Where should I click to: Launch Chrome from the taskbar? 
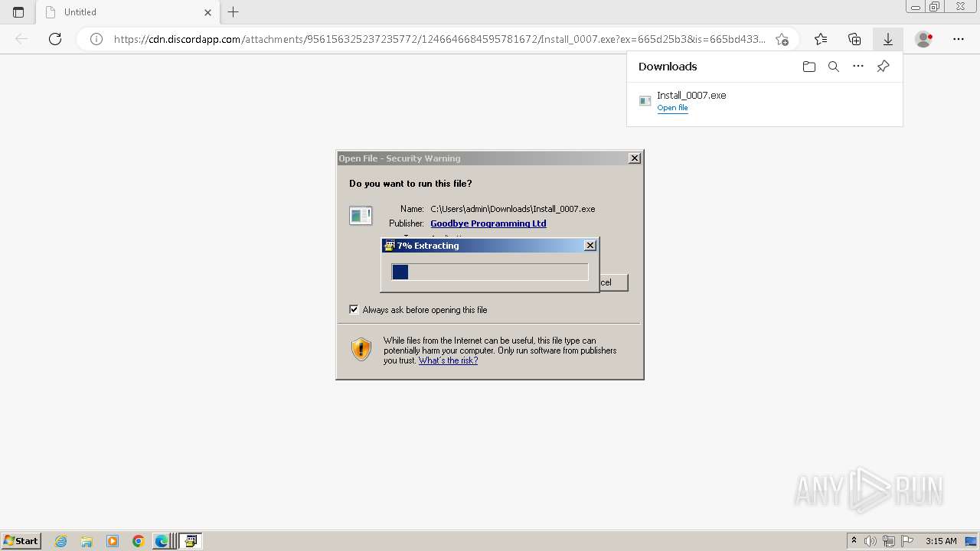(138, 541)
